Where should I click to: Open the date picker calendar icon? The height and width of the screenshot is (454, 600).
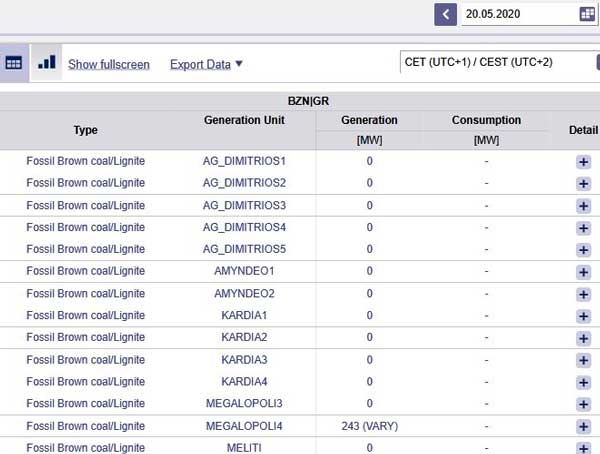pyautogui.click(x=587, y=15)
